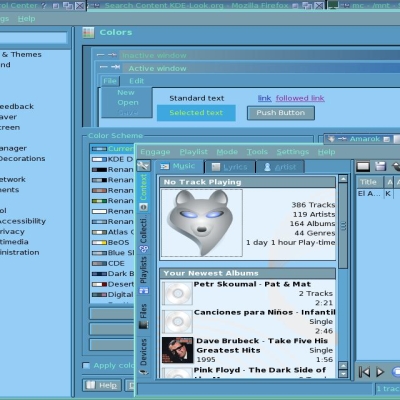
Task: Select the Desert color scheme
Action: coord(113,284)
